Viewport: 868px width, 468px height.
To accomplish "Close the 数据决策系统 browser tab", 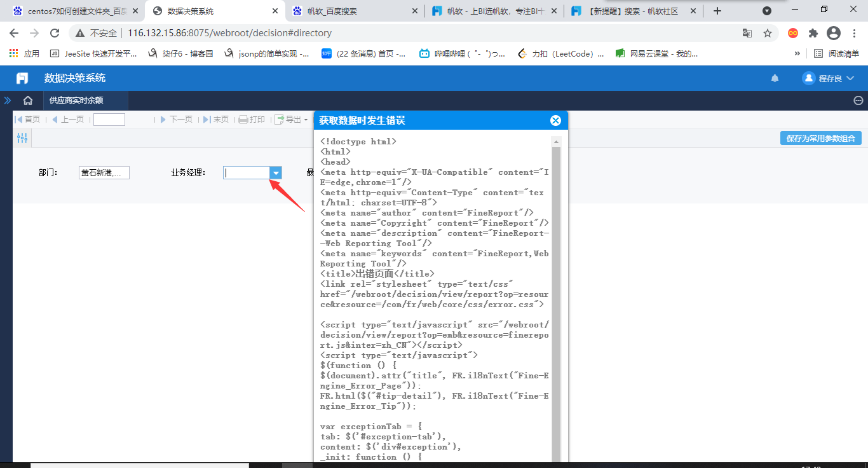I will tap(275, 11).
